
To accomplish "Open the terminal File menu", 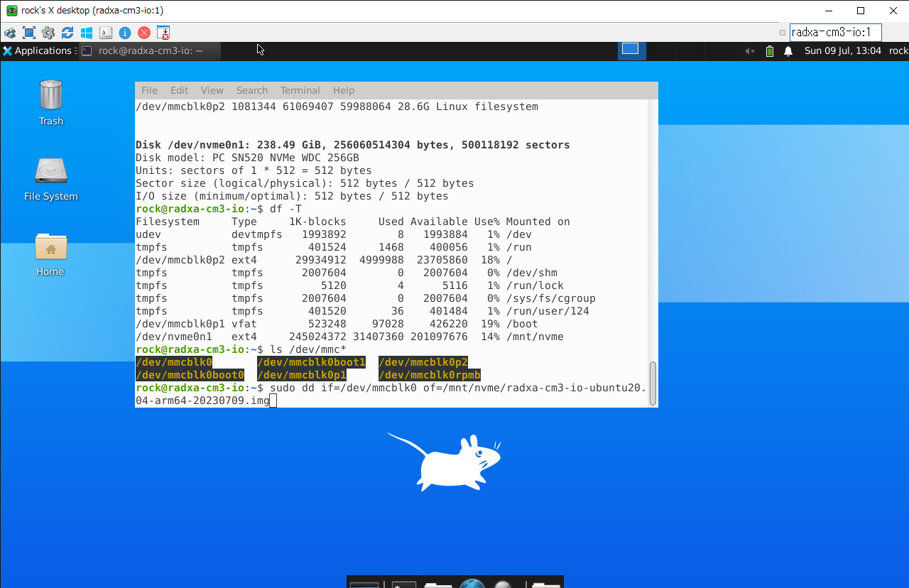I will coord(149,90).
